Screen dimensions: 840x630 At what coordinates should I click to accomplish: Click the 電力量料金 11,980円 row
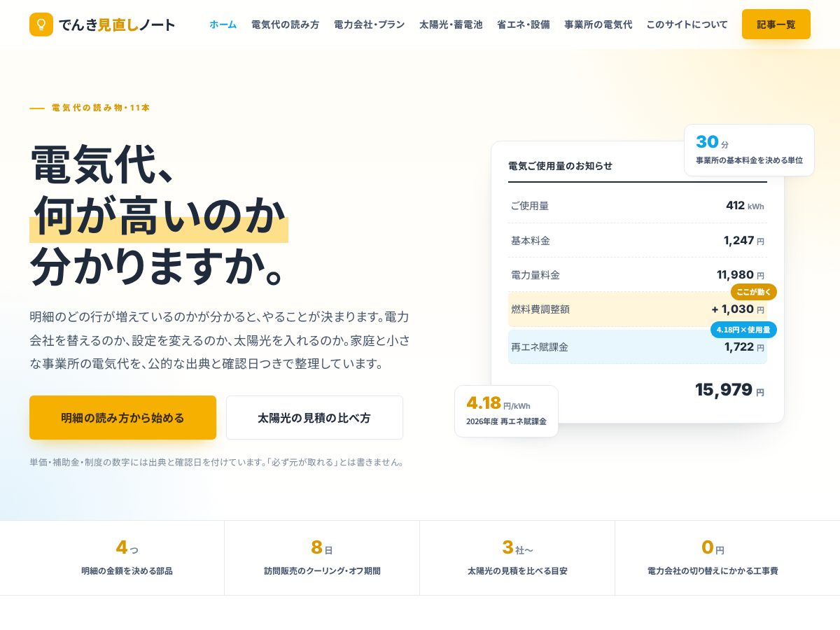point(638,275)
